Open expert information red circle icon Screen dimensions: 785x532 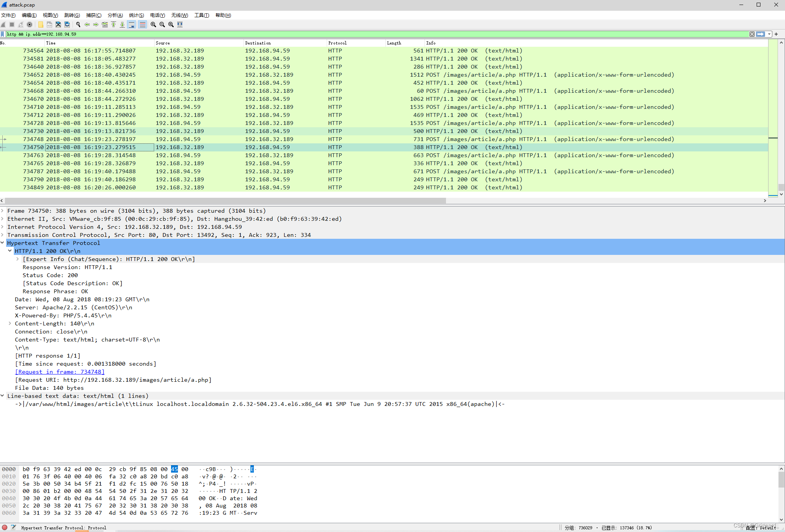(x=5, y=527)
